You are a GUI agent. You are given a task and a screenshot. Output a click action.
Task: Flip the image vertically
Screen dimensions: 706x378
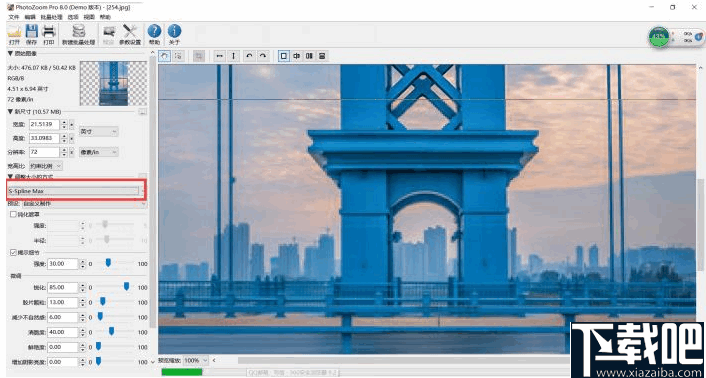pos(233,56)
